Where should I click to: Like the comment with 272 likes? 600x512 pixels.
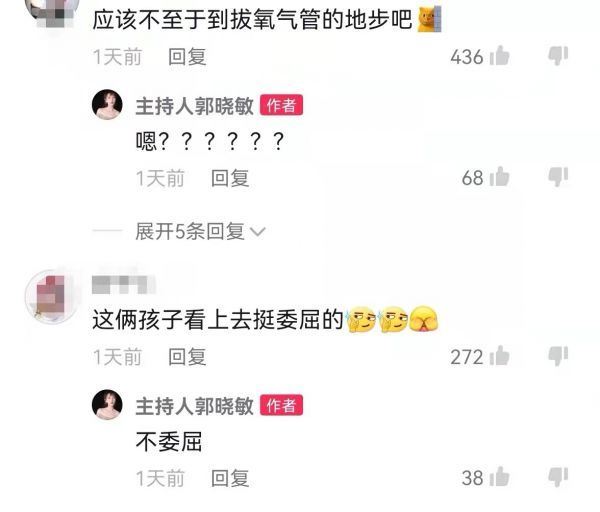point(499,356)
